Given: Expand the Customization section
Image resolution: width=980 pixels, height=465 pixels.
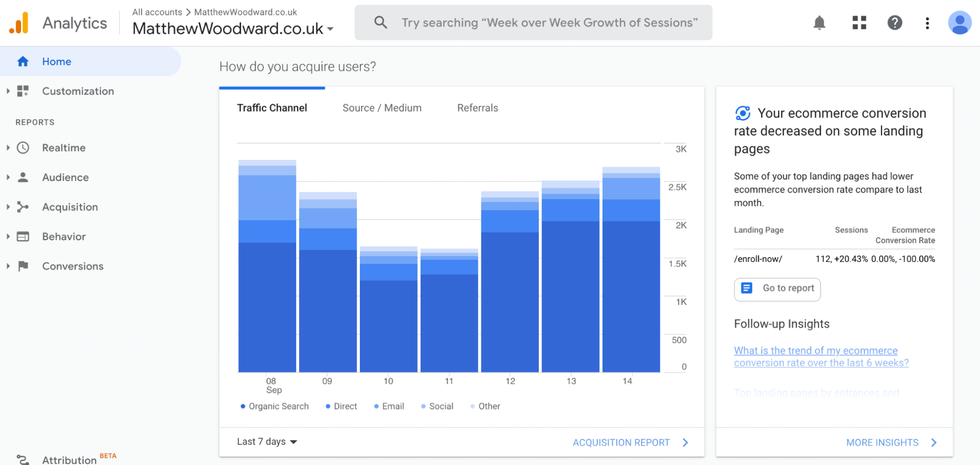Looking at the screenshot, I should pyautogui.click(x=8, y=91).
